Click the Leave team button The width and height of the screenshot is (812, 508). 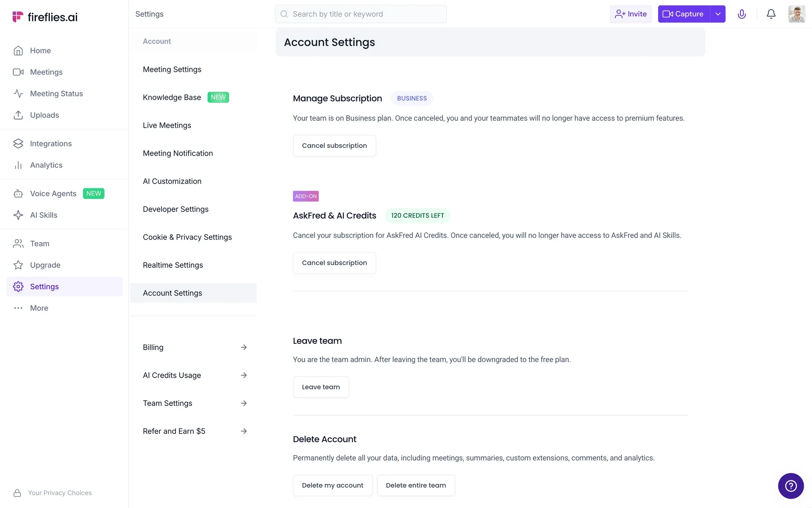pyautogui.click(x=321, y=387)
